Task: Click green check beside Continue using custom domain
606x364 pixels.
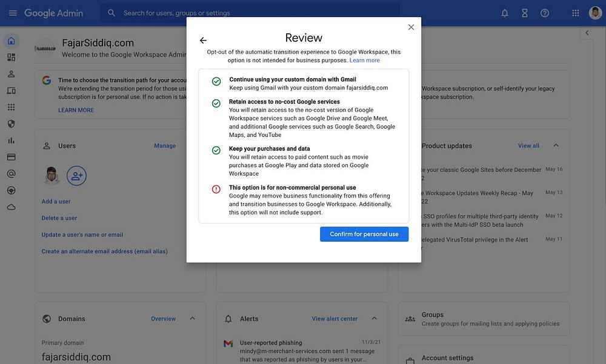Action: (x=216, y=81)
